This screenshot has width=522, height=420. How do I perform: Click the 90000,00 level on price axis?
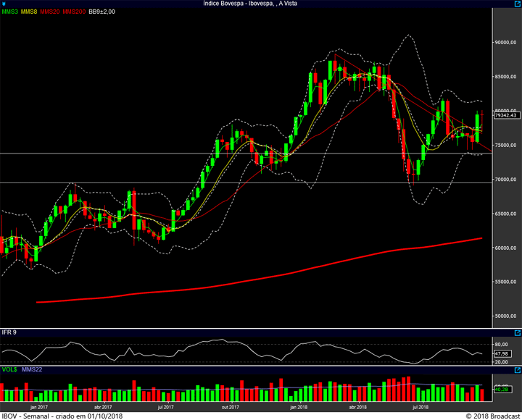coord(505,43)
